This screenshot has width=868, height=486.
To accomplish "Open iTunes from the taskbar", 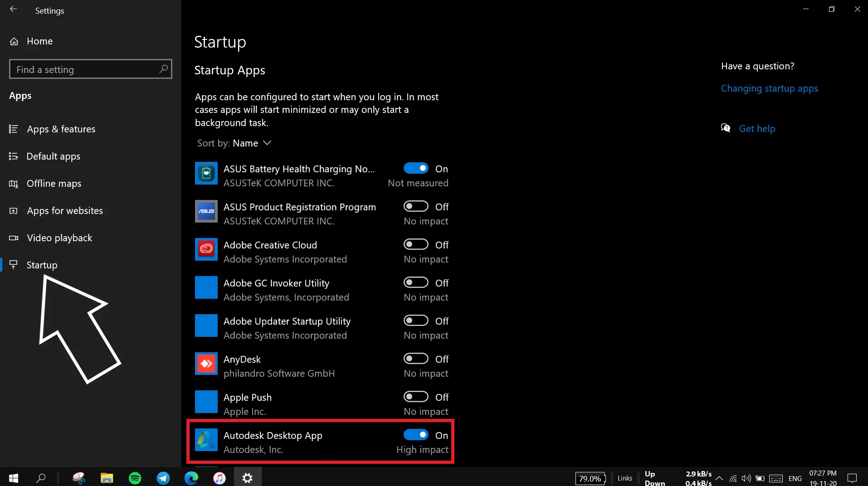I will [219, 478].
